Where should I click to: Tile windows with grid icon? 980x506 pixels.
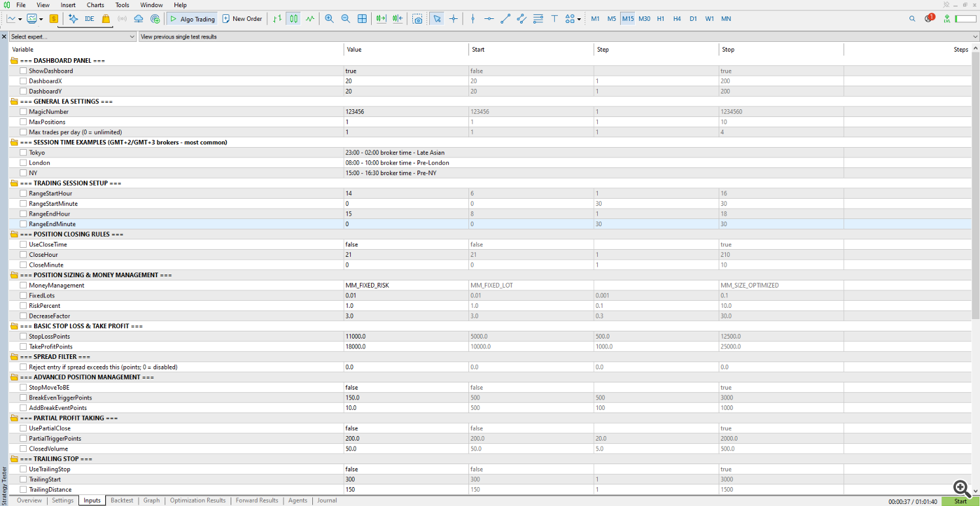tap(362, 19)
